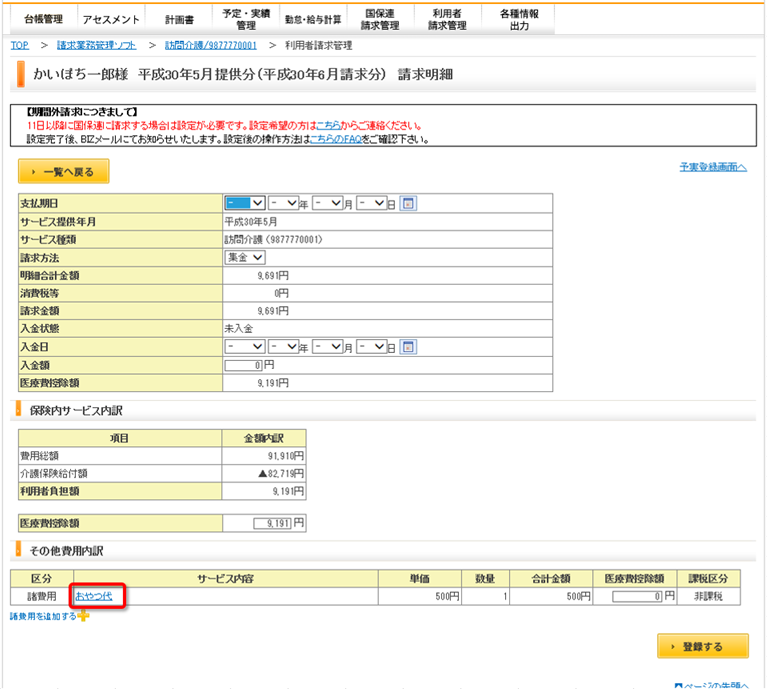The height and width of the screenshot is (690, 768).
Task: Open the アセスメント menu tab
Action: click(x=111, y=19)
